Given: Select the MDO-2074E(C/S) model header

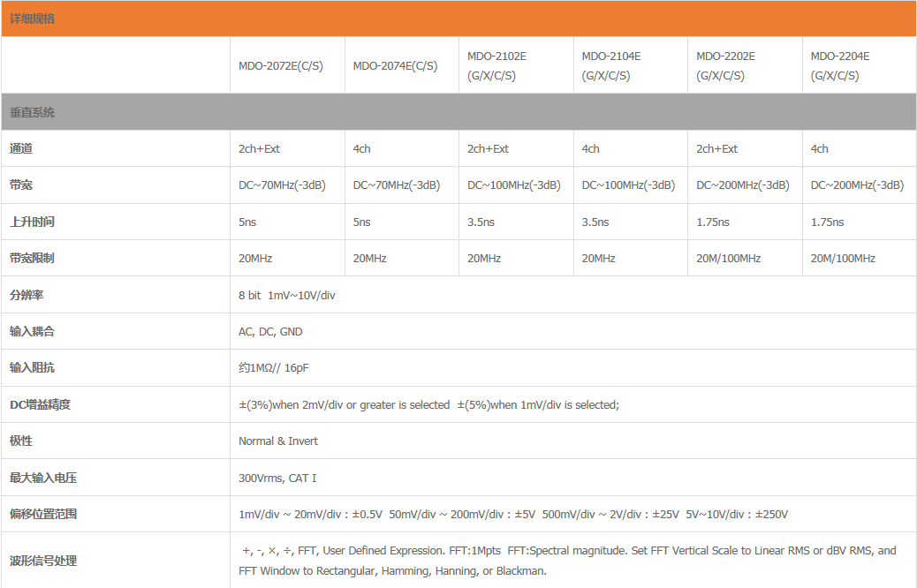Looking at the screenshot, I should coord(395,66).
